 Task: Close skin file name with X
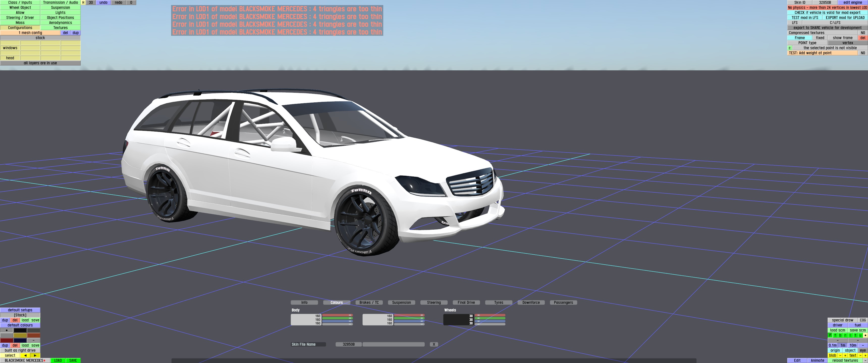click(434, 344)
